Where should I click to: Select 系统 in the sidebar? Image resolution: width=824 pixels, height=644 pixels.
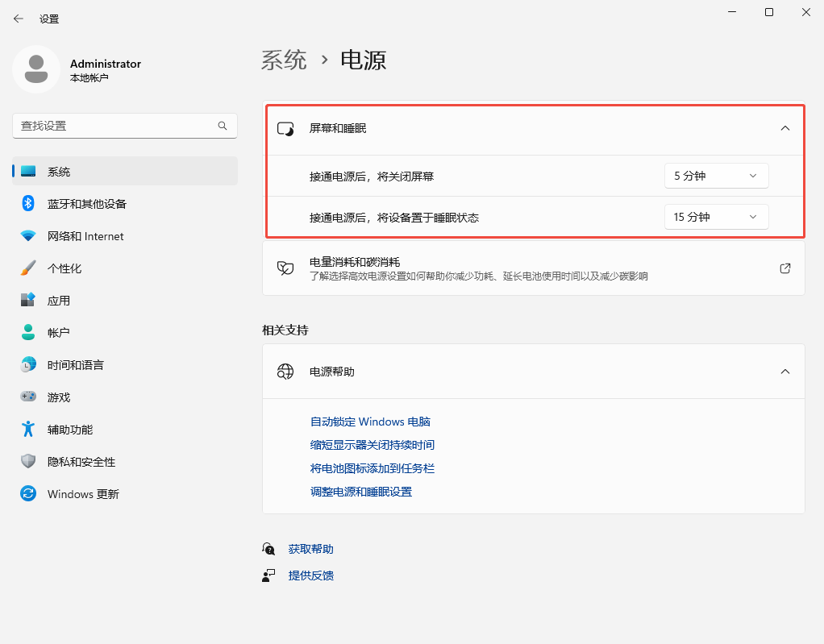125,171
